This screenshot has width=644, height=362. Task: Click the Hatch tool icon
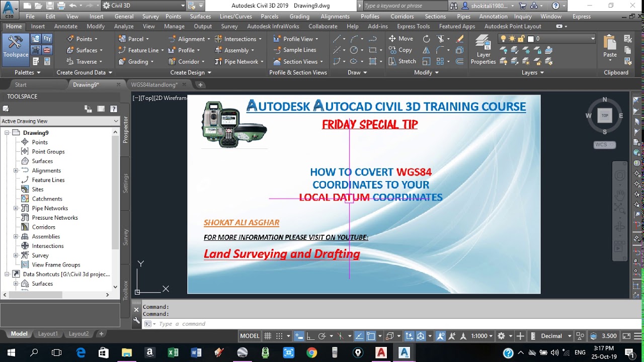pos(372,61)
